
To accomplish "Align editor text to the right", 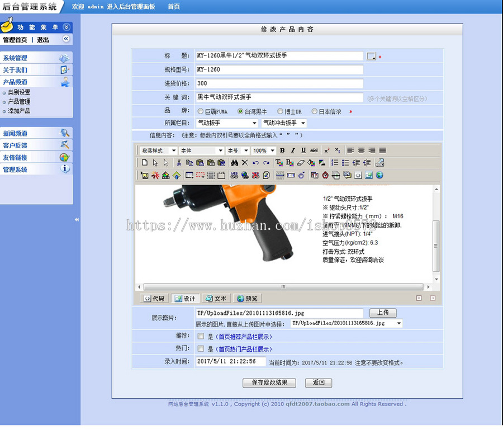I will tap(372, 150).
